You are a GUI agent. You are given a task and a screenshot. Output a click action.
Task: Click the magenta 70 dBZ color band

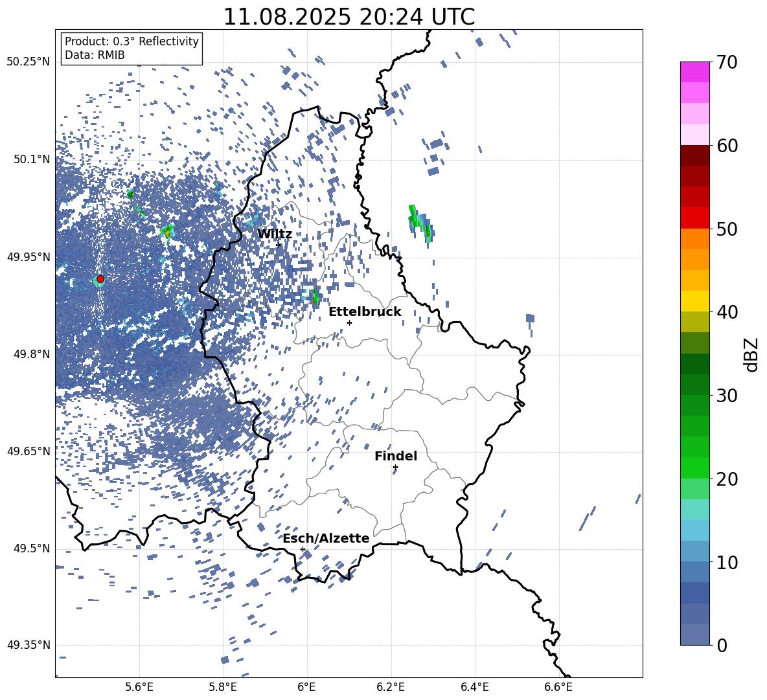click(694, 72)
